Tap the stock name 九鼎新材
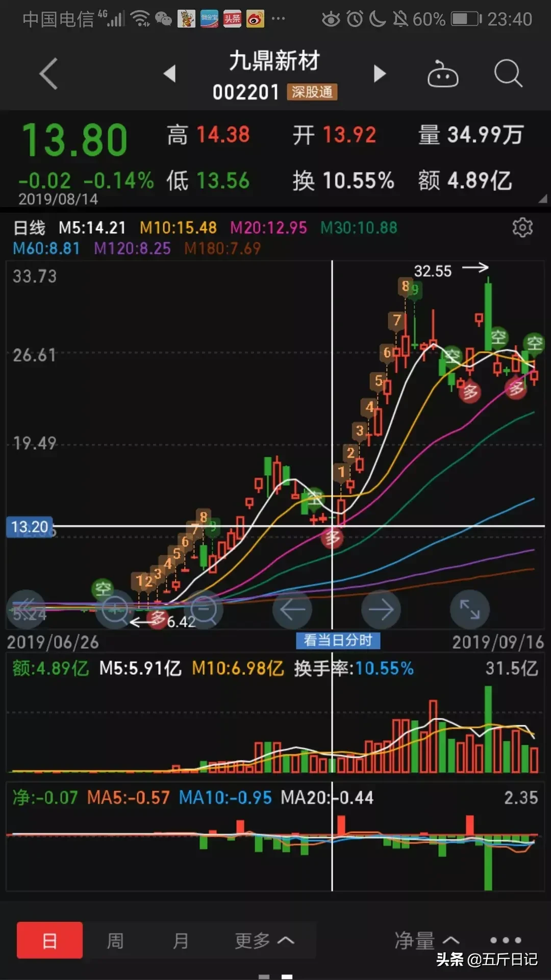This screenshot has height=980, width=551. click(x=274, y=61)
